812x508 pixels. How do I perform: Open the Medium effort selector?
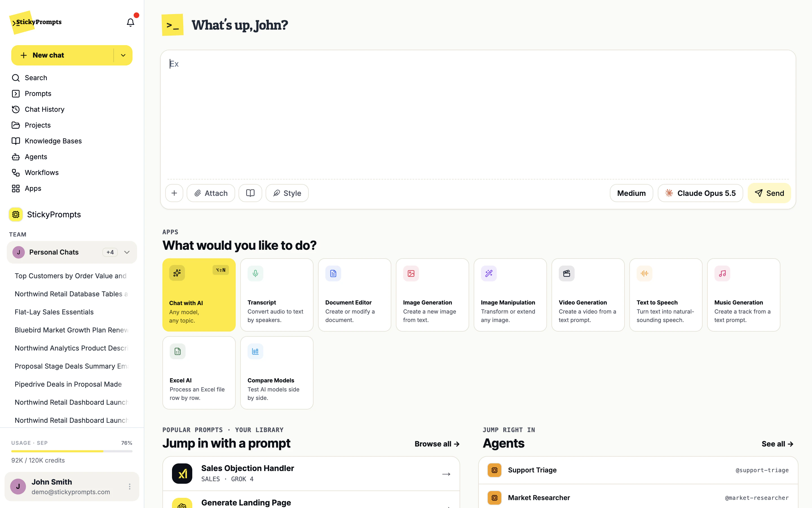(632, 193)
